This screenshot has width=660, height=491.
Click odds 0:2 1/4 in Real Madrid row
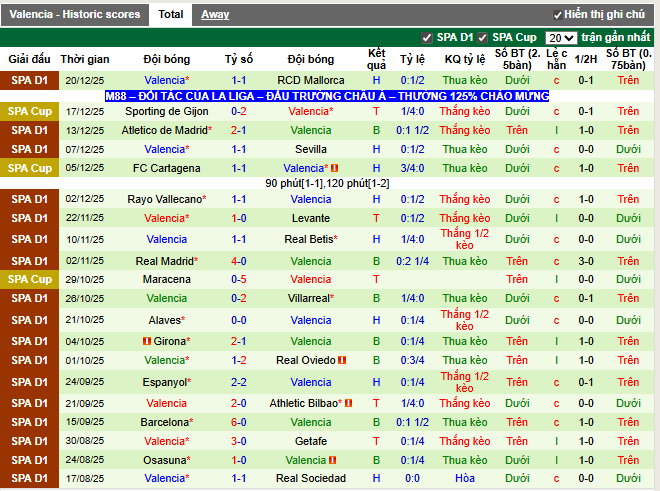pos(412,261)
